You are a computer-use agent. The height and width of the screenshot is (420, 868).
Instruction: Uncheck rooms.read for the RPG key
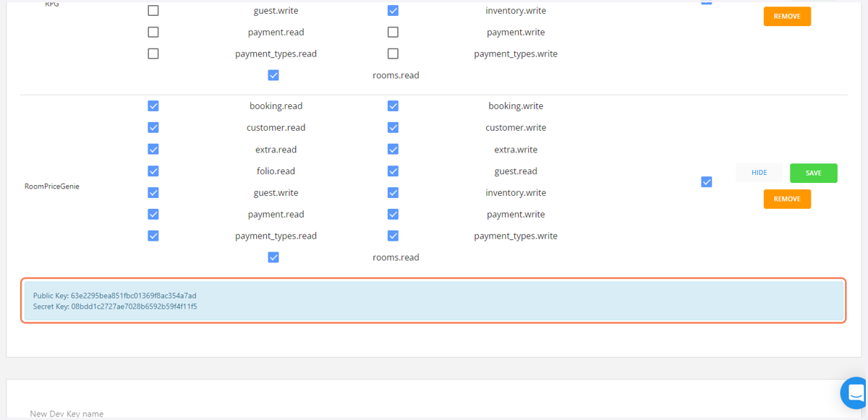point(273,75)
